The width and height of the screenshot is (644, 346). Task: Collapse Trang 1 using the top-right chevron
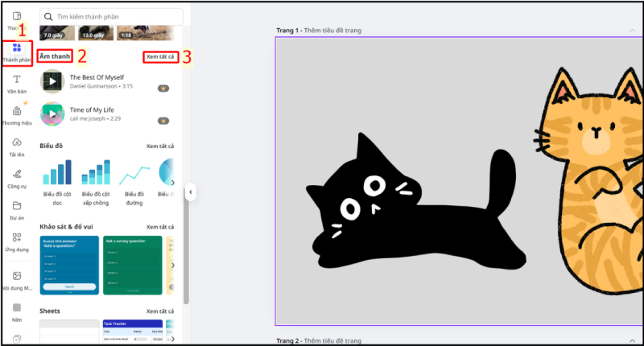click(632, 31)
